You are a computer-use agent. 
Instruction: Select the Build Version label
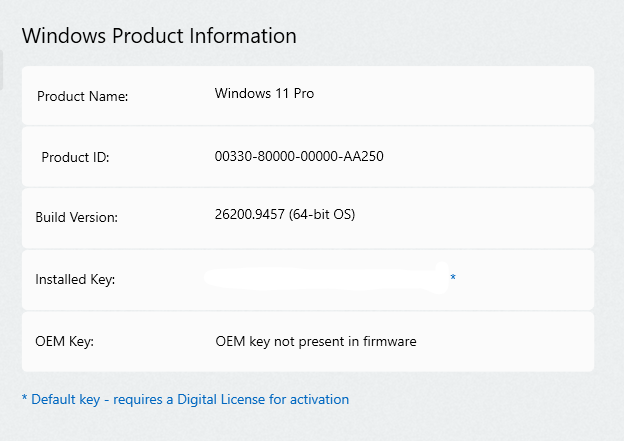[76, 217]
